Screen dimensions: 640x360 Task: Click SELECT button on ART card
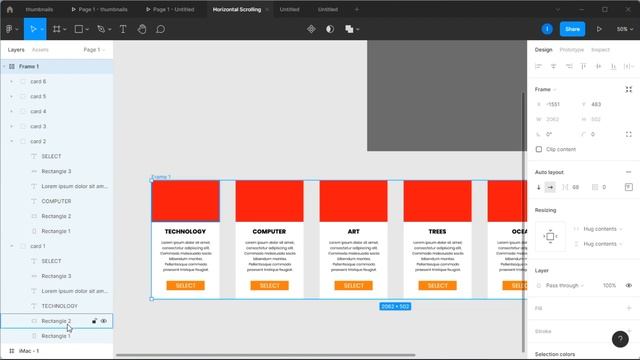tap(353, 285)
